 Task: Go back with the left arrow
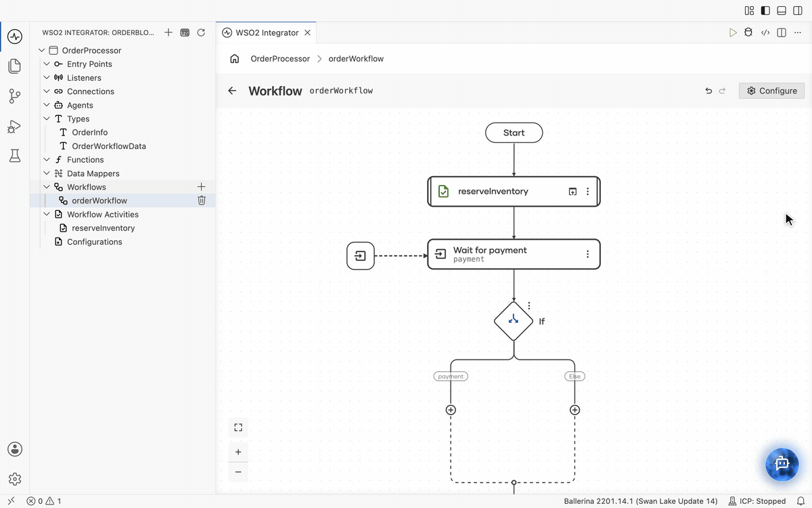pos(232,91)
